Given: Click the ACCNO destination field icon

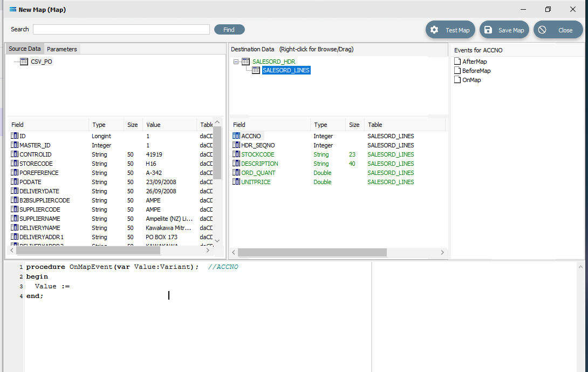Looking at the screenshot, I should click(236, 136).
